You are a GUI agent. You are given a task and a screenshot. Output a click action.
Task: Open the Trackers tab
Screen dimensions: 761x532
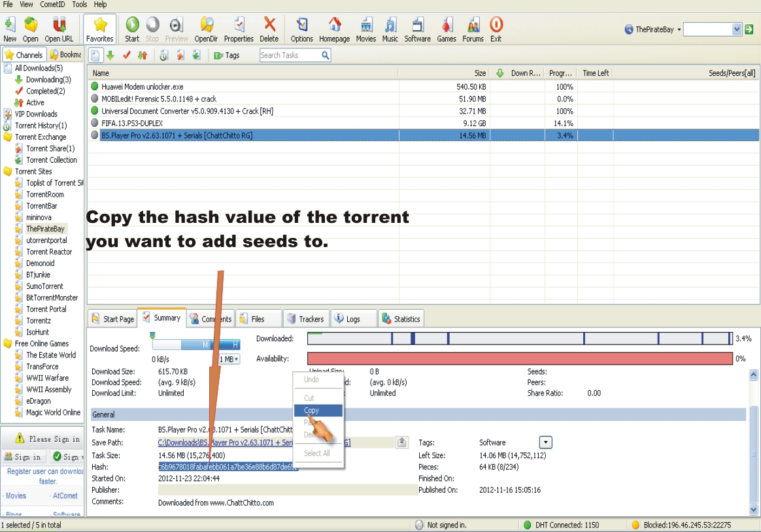click(306, 319)
